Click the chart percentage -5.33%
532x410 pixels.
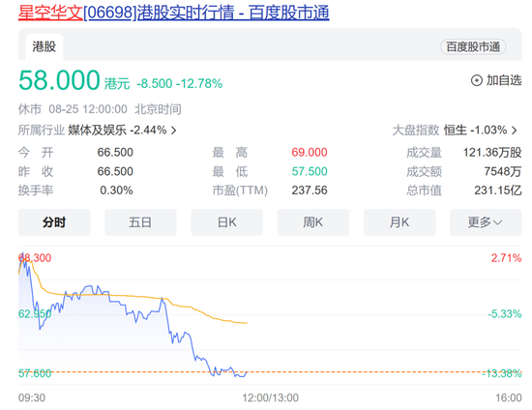(x=505, y=314)
